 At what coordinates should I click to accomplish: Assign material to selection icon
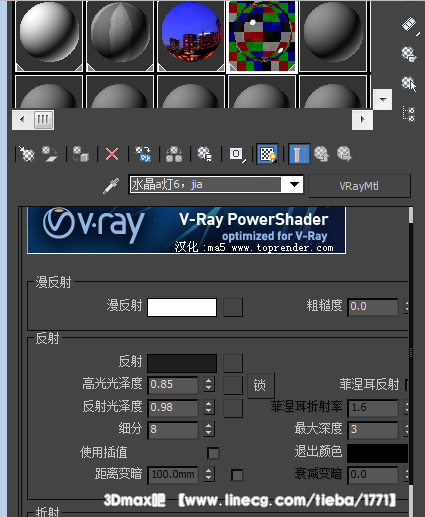click(81, 154)
